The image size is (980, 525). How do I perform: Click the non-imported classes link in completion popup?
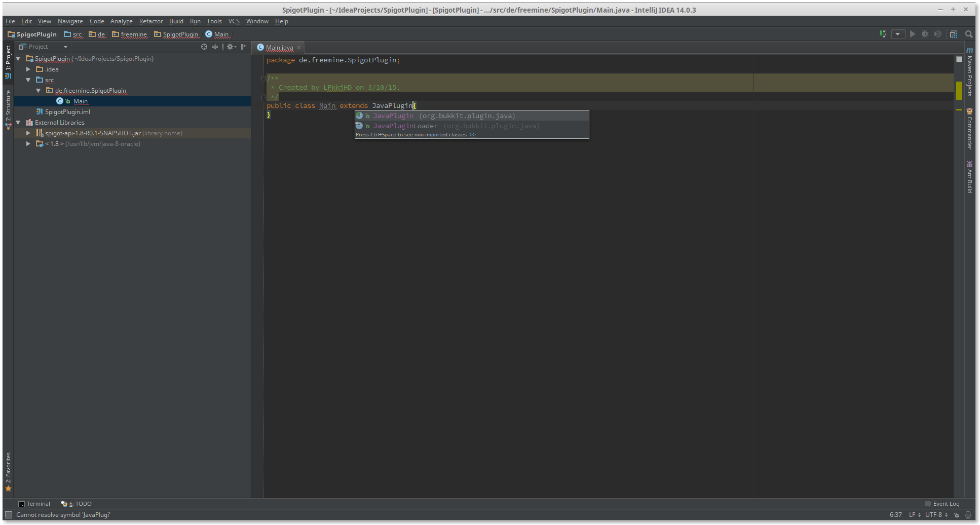click(473, 135)
